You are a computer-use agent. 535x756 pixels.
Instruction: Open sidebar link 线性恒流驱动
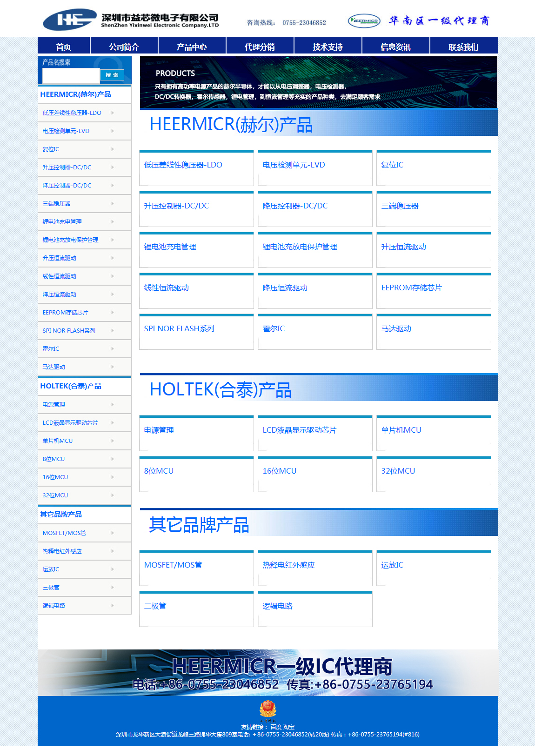[x=60, y=276]
